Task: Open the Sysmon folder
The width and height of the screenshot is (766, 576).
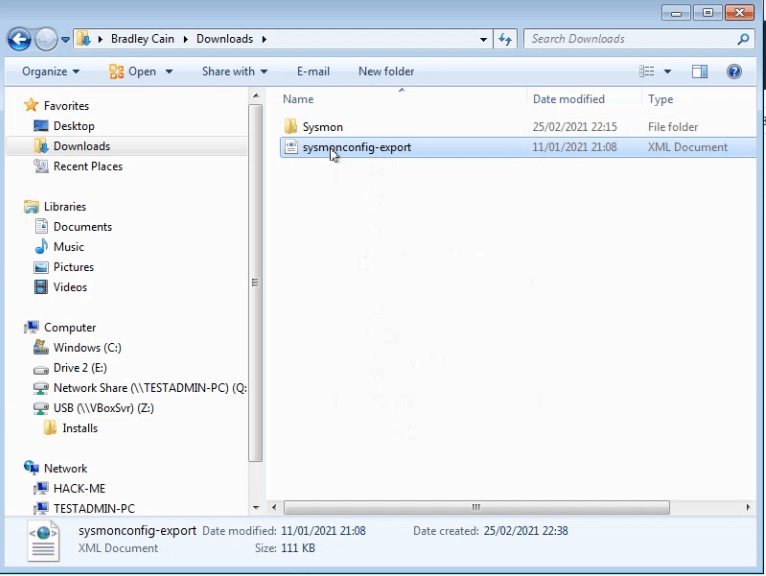Action: tap(322, 127)
